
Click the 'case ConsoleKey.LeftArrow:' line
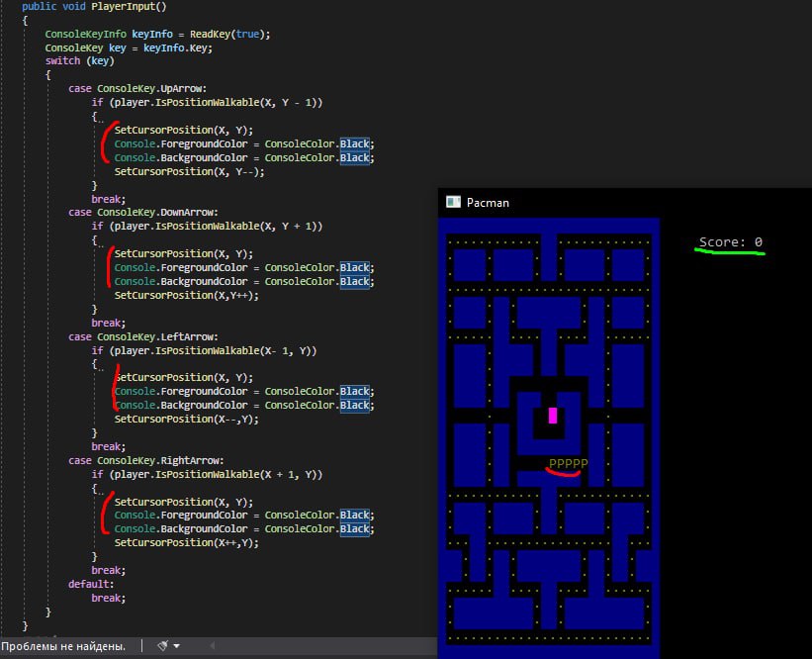click(143, 336)
